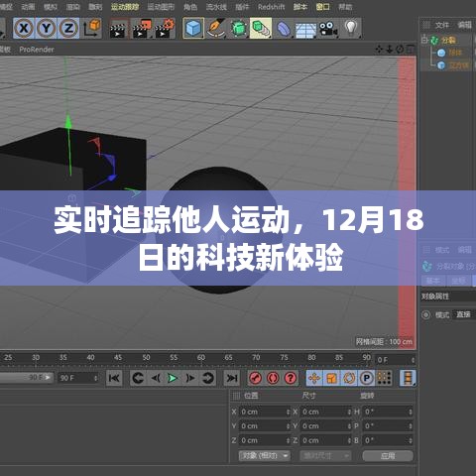Click the floor environment icon
Viewport: 476px width, 476px height.
tap(305, 30)
